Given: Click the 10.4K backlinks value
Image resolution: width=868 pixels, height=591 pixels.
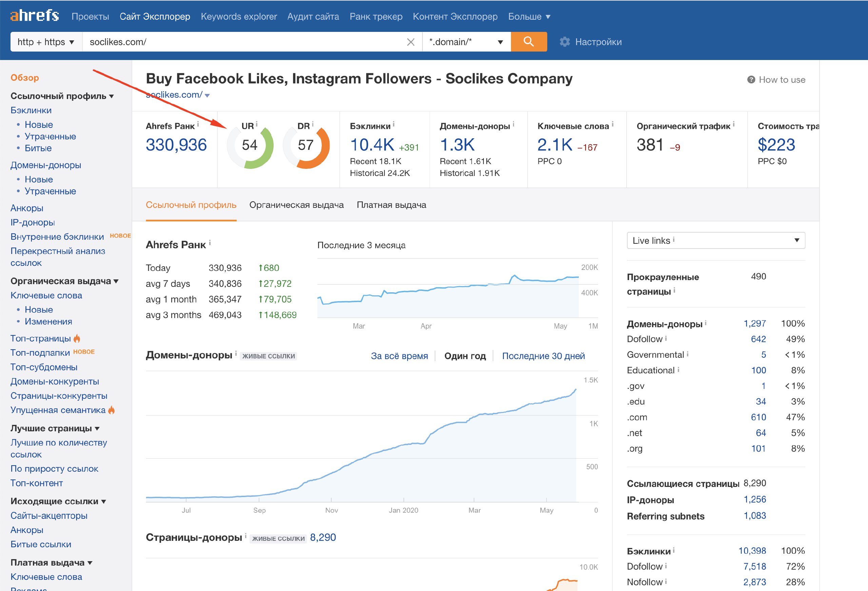Looking at the screenshot, I should point(372,144).
